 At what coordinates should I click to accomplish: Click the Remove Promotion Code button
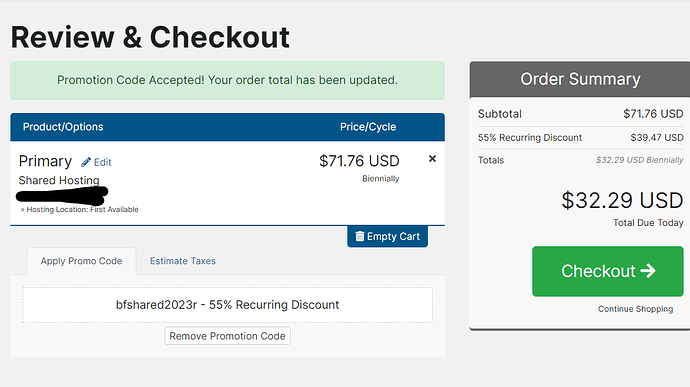[x=228, y=336]
